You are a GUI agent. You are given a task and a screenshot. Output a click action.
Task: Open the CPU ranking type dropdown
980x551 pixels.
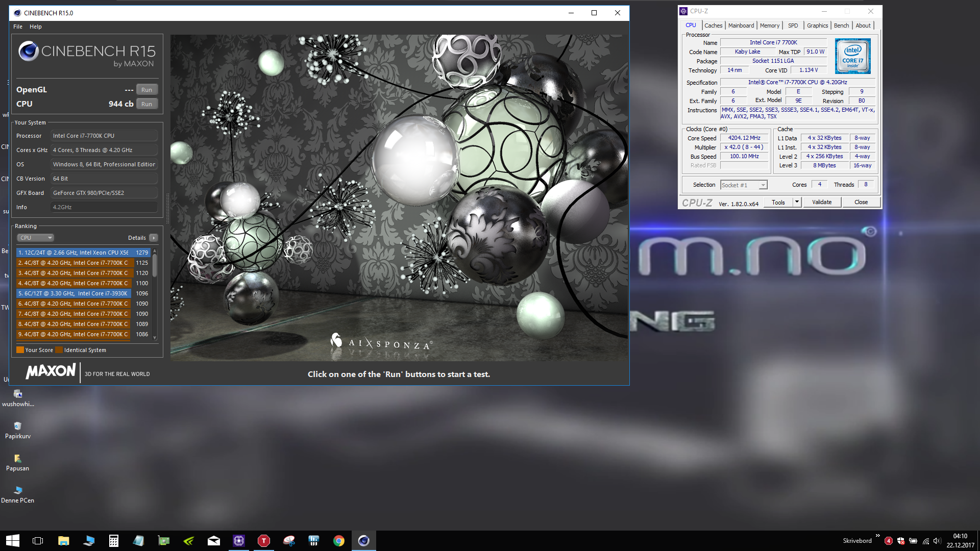point(35,238)
